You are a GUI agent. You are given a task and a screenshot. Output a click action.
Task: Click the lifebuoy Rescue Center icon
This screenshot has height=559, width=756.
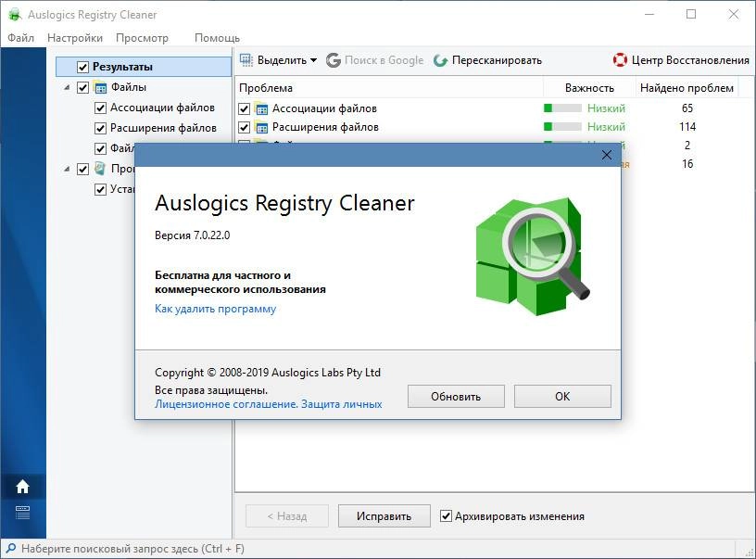tap(620, 60)
